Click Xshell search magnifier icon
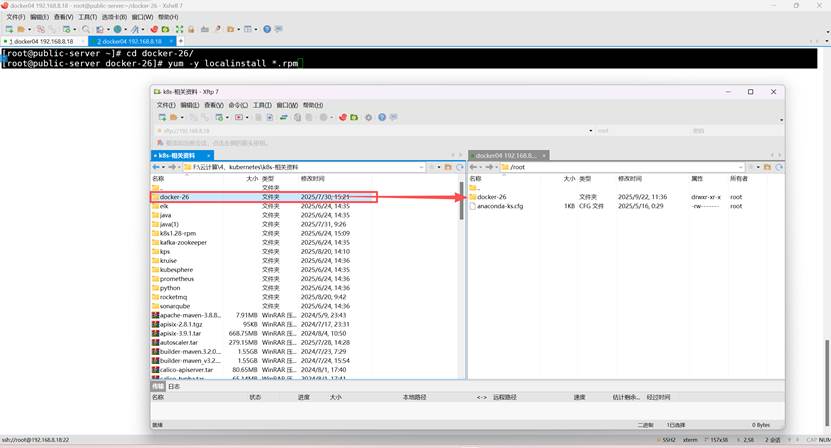The height and width of the screenshot is (448, 831). click(86, 29)
